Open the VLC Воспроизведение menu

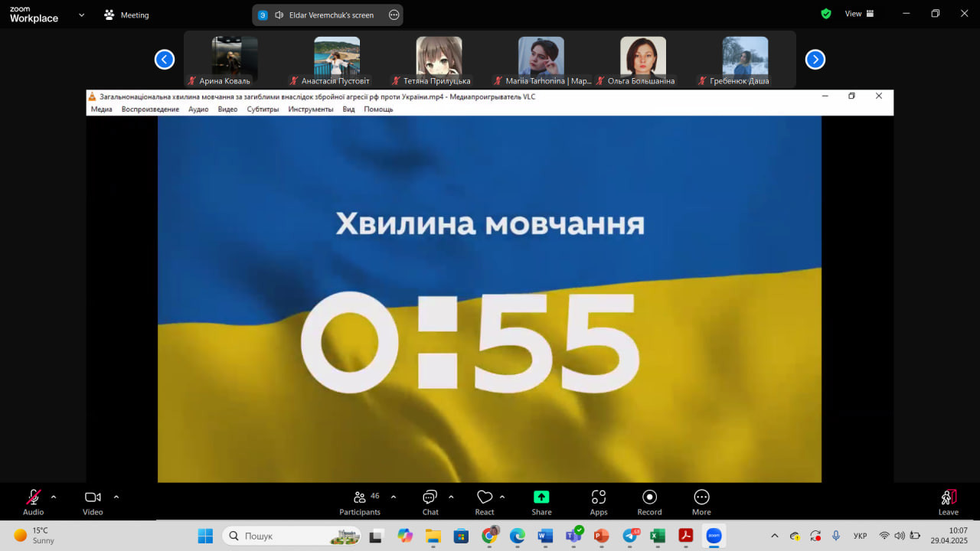tap(150, 109)
